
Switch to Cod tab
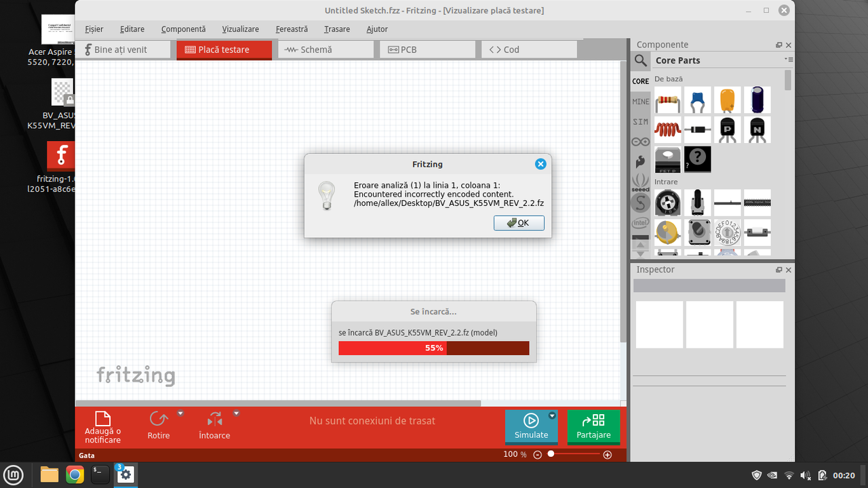[530, 49]
